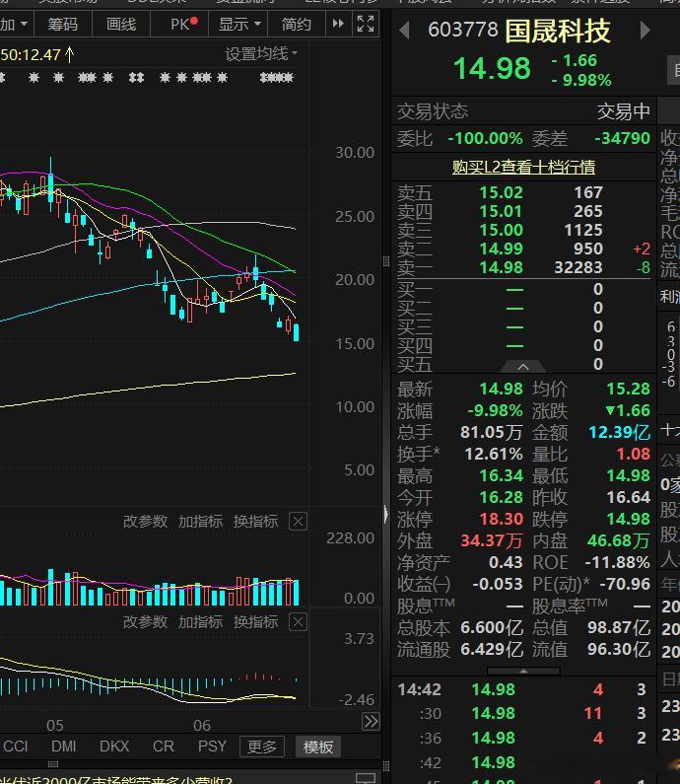Screen dimensions: 680x784
Task: Click 换手 turnover rate 12.61%
Action: click(x=494, y=454)
